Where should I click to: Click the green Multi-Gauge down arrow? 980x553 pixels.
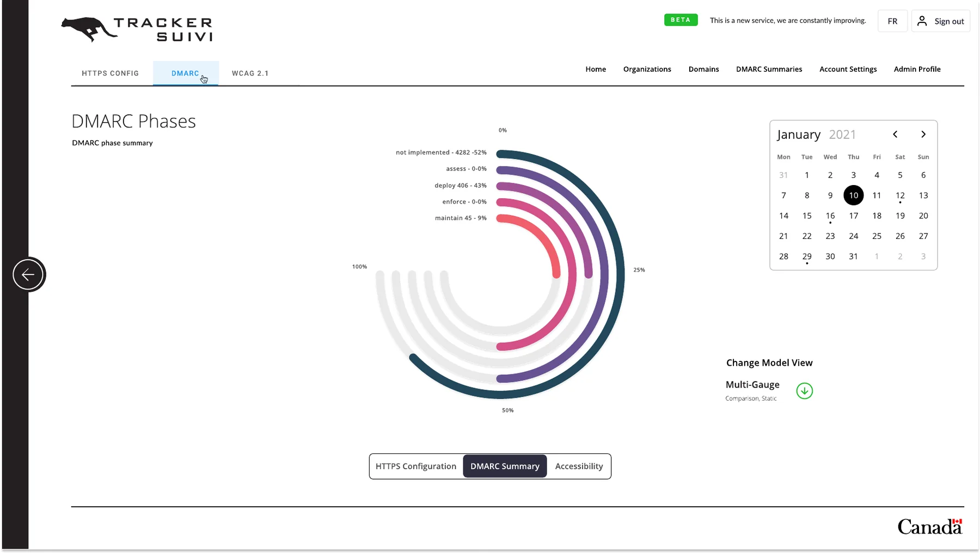pos(804,391)
